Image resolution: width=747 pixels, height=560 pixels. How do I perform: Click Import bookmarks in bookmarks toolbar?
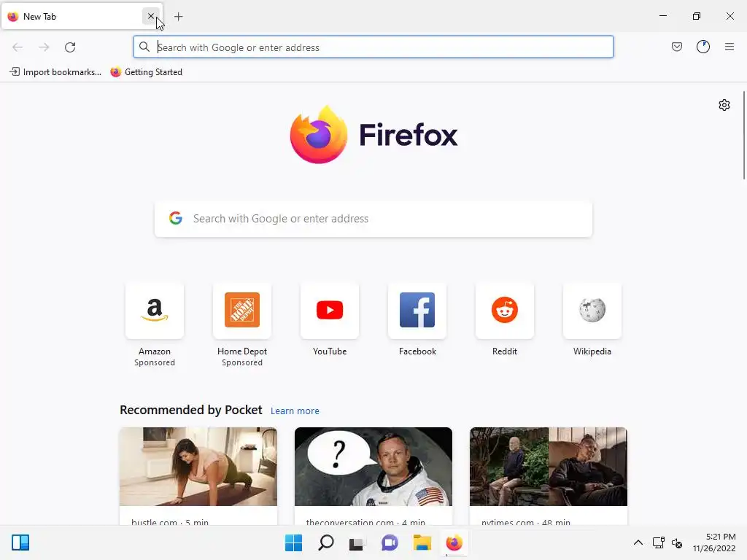pyautogui.click(x=55, y=72)
